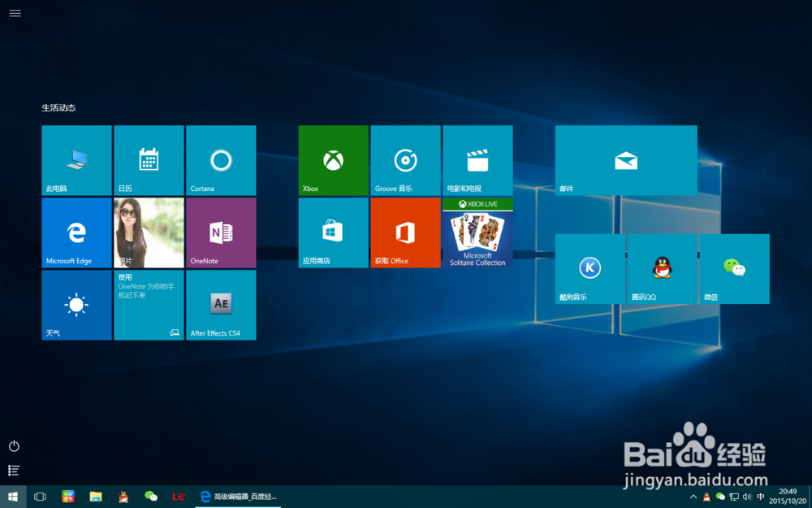
Task: Open the colorful Store-like taskbar icon
Action: (x=68, y=497)
